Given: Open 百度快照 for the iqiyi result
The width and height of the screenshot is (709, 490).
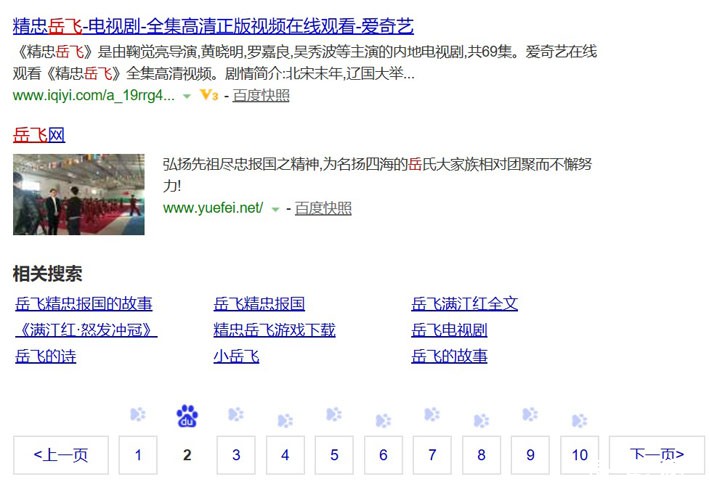Looking at the screenshot, I should click(x=261, y=95).
